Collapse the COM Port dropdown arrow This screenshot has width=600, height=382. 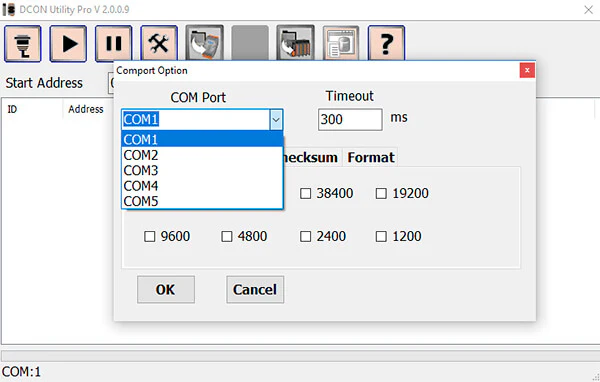276,119
